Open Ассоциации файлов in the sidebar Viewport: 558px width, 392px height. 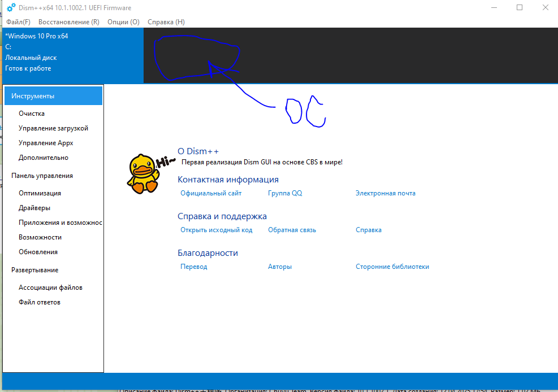50,288
